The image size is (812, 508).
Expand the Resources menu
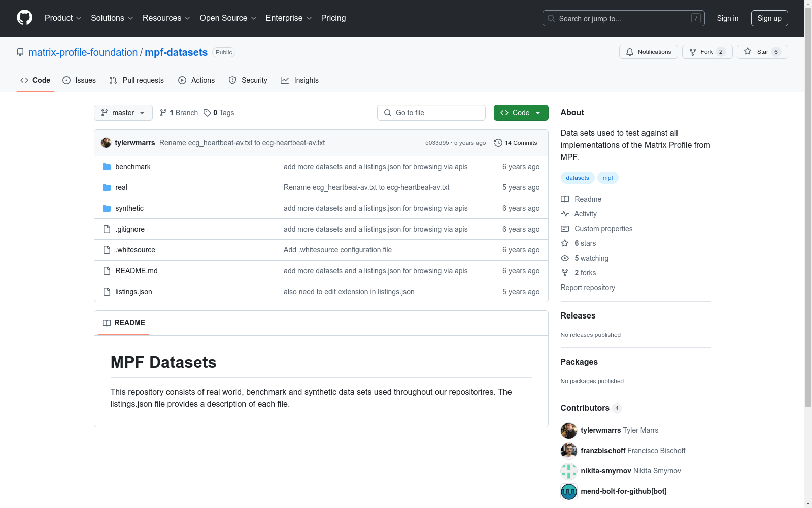pos(166,18)
